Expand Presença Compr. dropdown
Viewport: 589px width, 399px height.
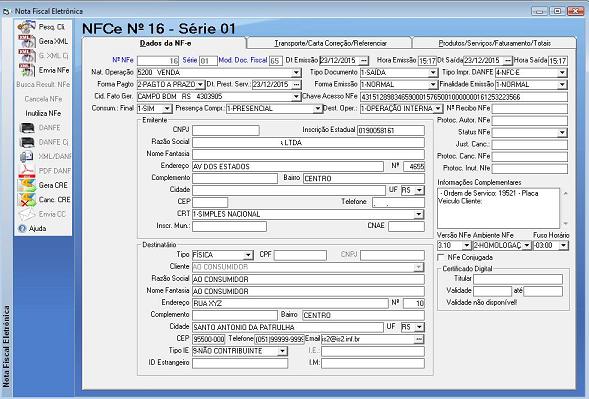tap(317, 109)
